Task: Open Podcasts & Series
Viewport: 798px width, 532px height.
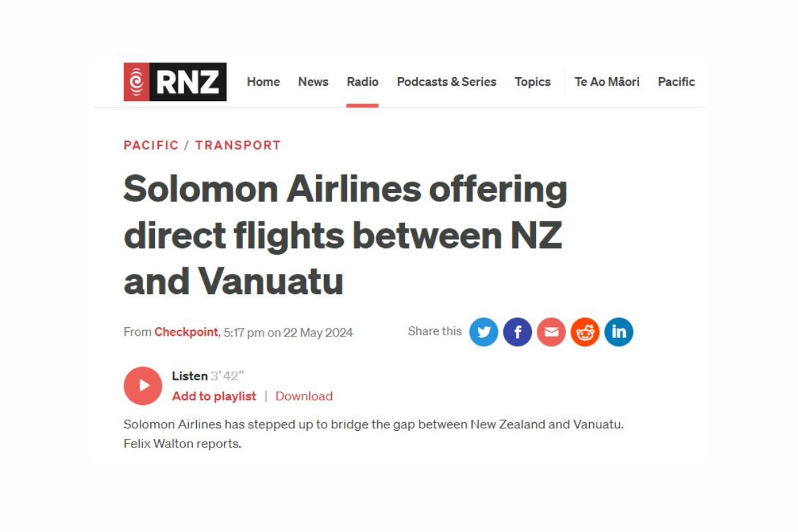Action: [447, 82]
